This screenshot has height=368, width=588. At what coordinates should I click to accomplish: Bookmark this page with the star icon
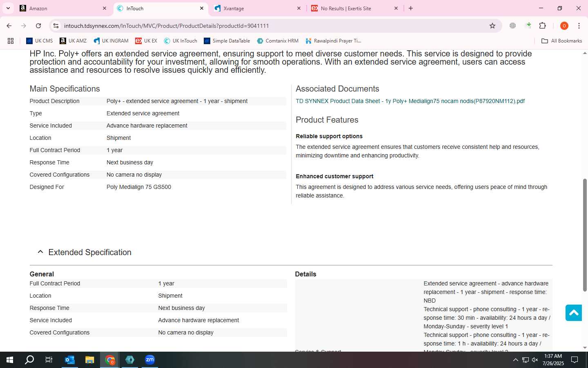492,26
